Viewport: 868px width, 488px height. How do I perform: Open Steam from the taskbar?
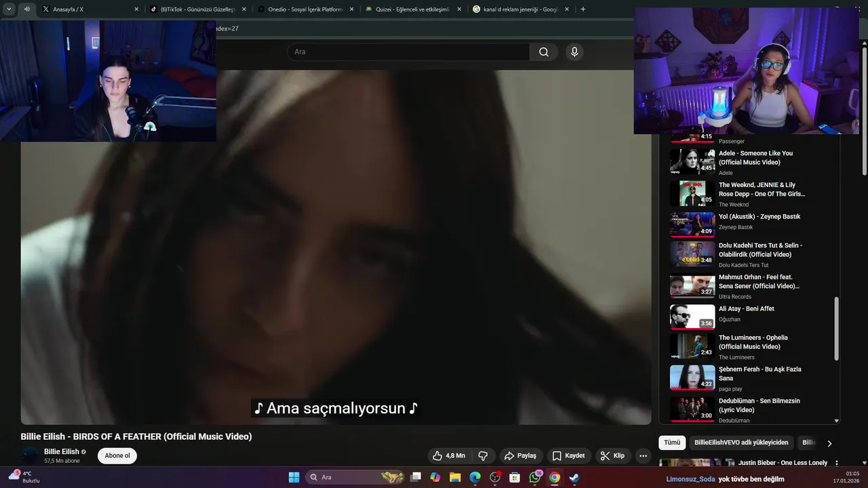(x=574, y=477)
